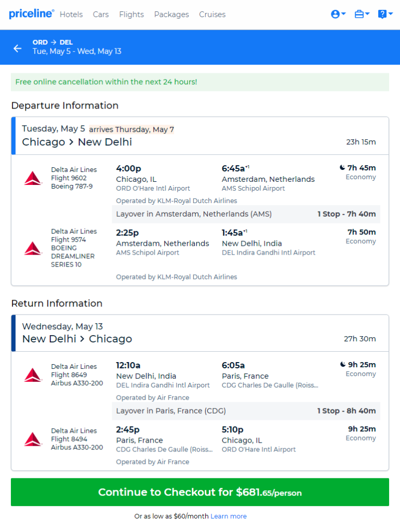The width and height of the screenshot is (400, 532).
Task: Open the user account dropdown icon
Action: (x=338, y=14)
